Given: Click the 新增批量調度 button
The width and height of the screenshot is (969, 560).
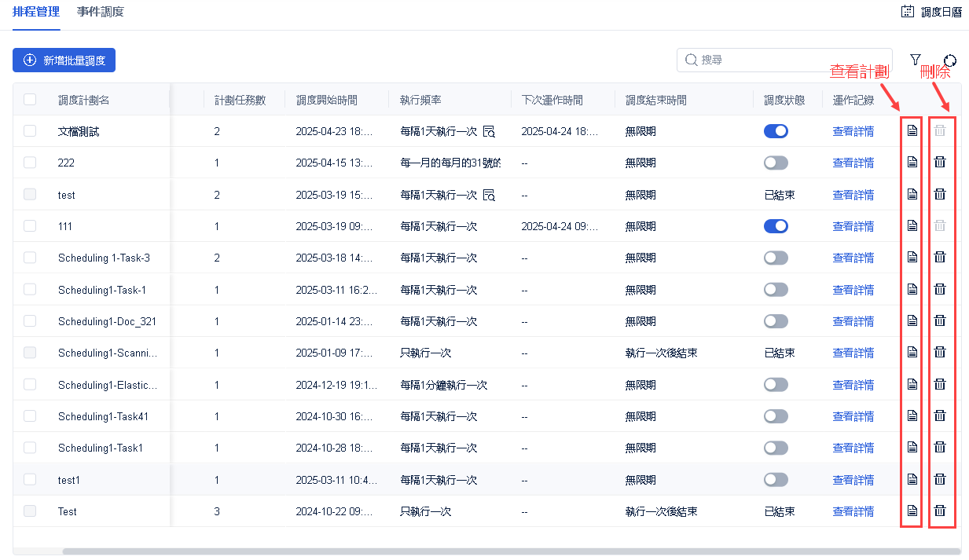Looking at the screenshot, I should tap(64, 60).
